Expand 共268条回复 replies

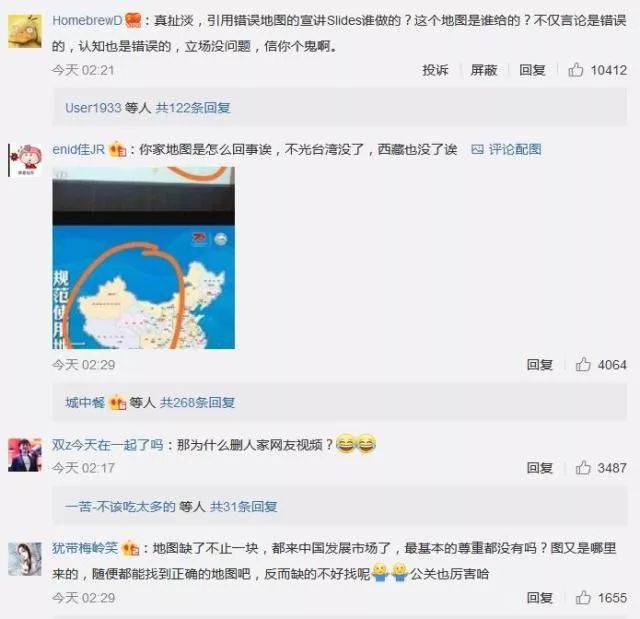tap(197, 402)
